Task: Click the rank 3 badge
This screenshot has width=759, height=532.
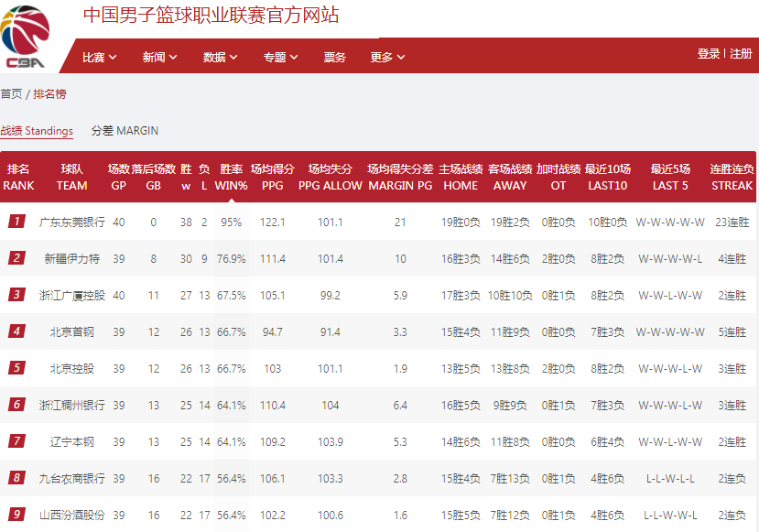Action: click(x=17, y=295)
